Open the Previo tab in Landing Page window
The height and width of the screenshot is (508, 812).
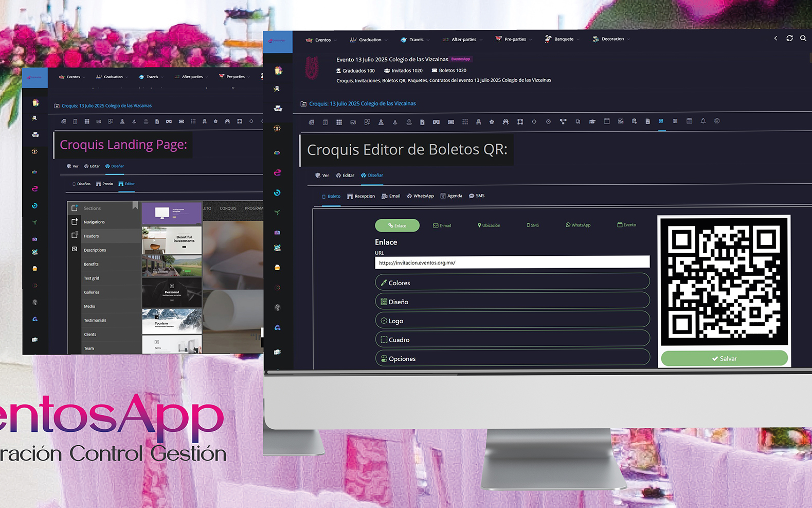click(104, 184)
